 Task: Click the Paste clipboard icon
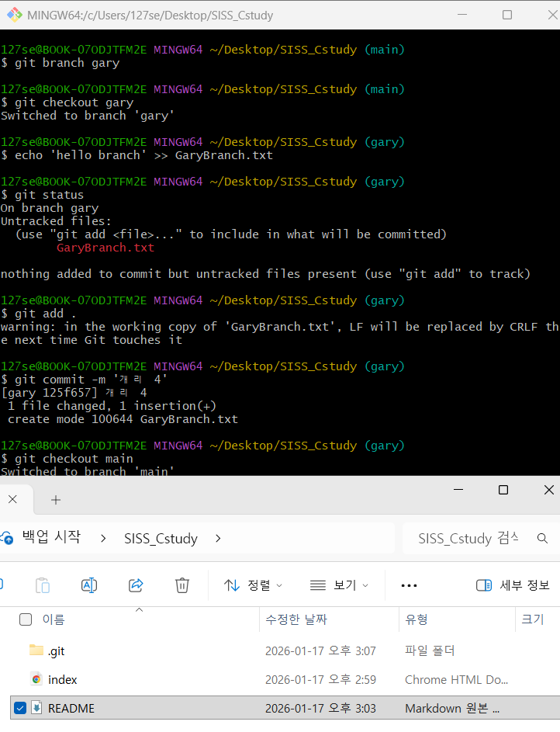pyautogui.click(x=43, y=585)
